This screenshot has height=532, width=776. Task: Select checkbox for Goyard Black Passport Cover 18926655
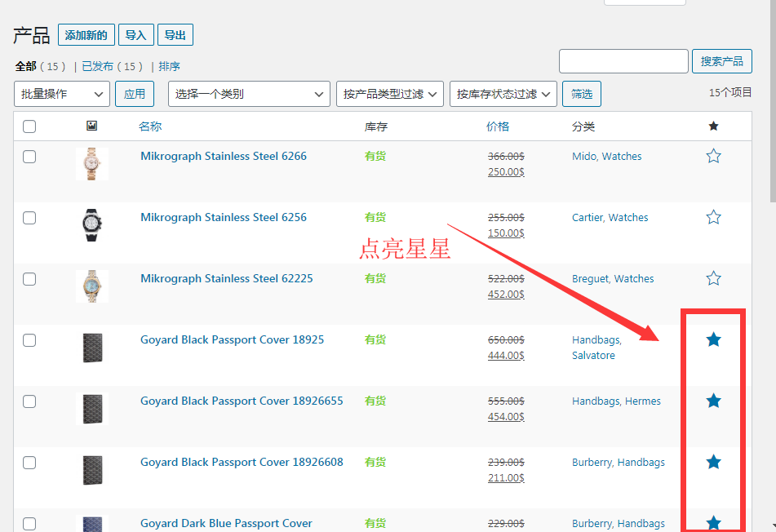(29, 401)
